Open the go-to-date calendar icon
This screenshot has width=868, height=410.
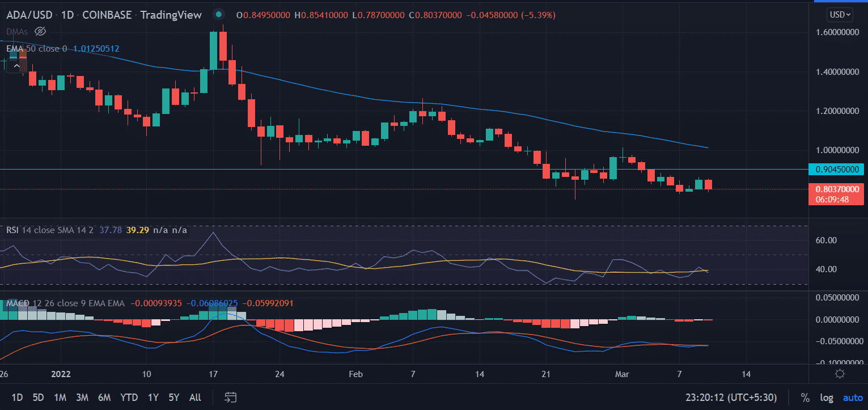(x=230, y=397)
